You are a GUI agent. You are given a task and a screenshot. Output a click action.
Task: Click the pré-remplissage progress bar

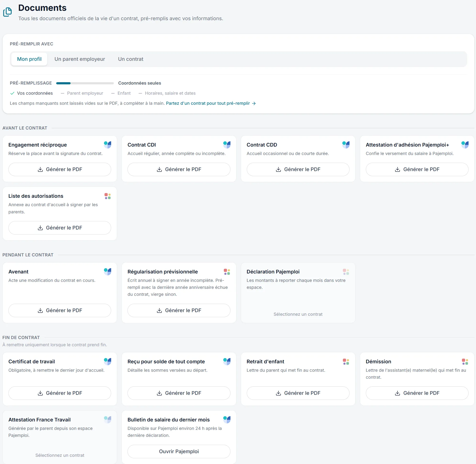pos(85,83)
